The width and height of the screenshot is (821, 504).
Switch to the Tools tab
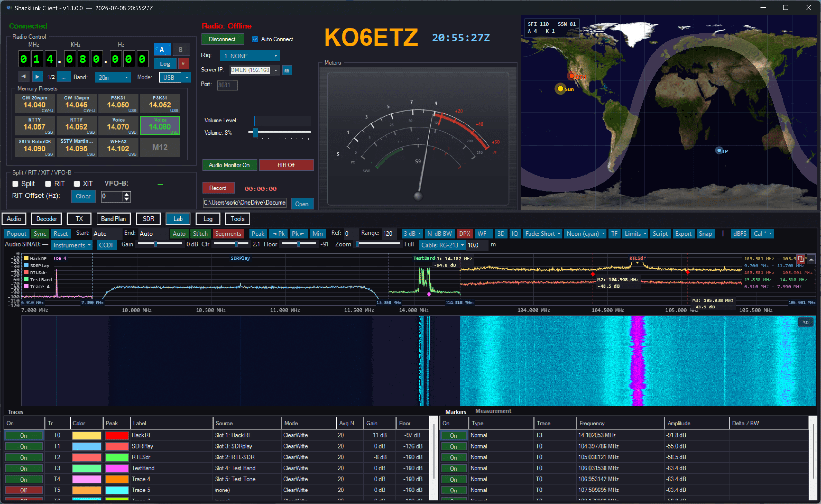pyautogui.click(x=238, y=219)
